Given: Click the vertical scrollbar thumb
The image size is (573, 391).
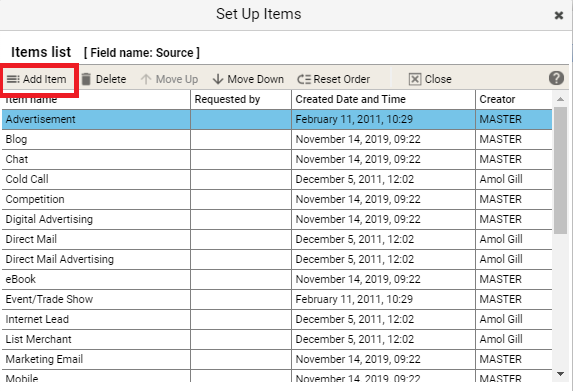Looking at the screenshot, I should tap(560, 170).
